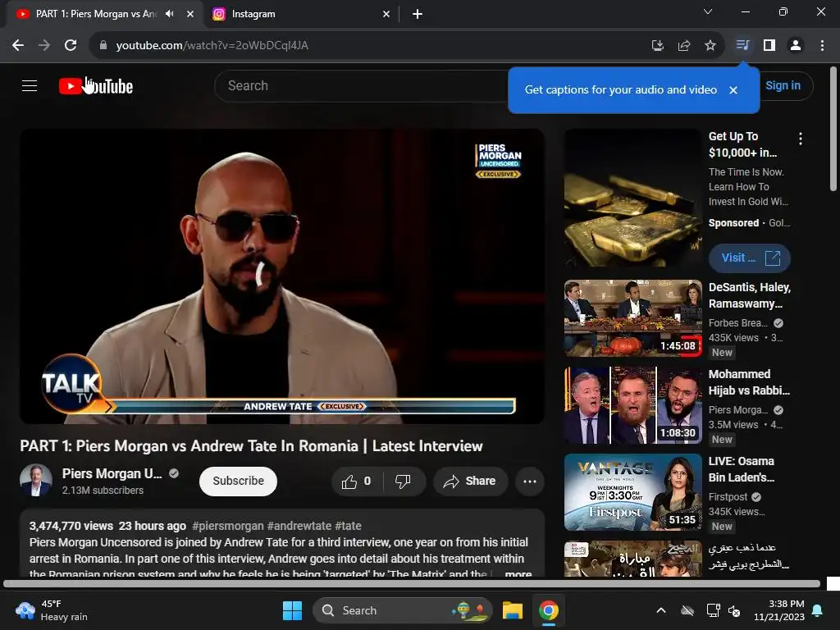
Task: Open the display/network tray icon
Action: (713, 610)
